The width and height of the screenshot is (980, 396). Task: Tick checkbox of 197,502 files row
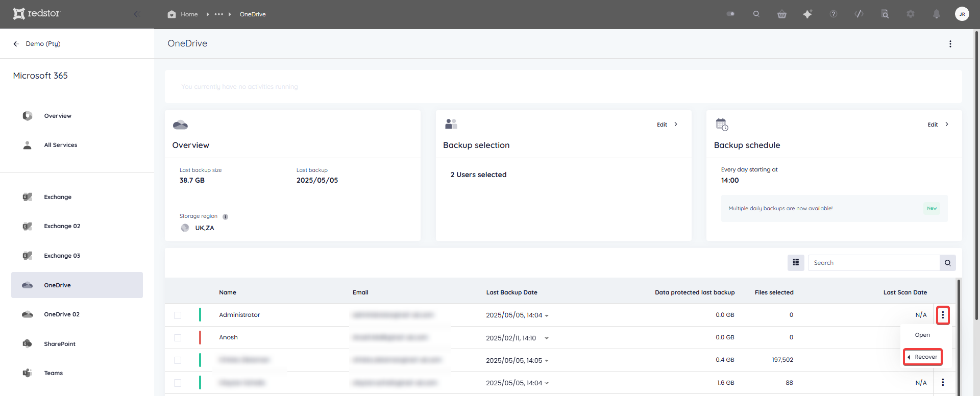click(x=178, y=360)
